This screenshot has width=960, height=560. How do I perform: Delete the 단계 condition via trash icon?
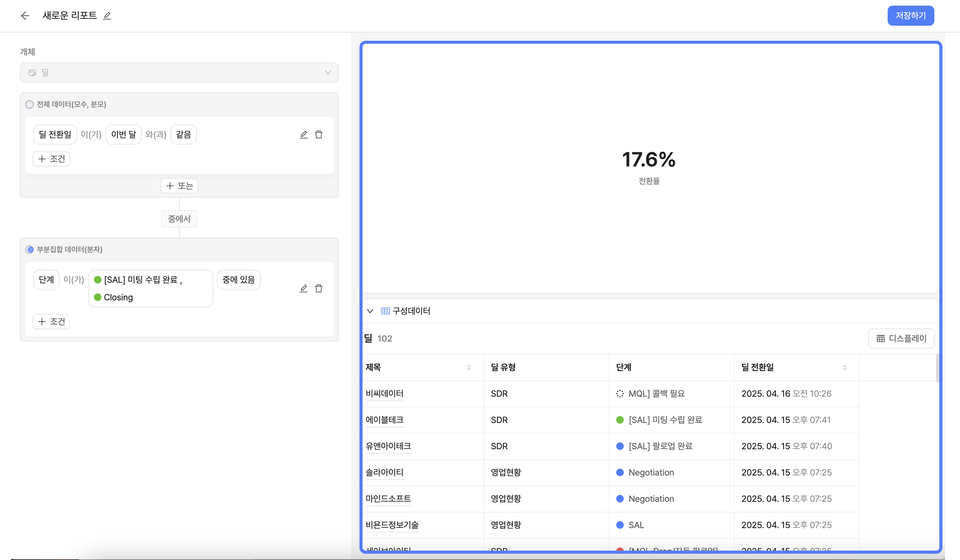(319, 288)
